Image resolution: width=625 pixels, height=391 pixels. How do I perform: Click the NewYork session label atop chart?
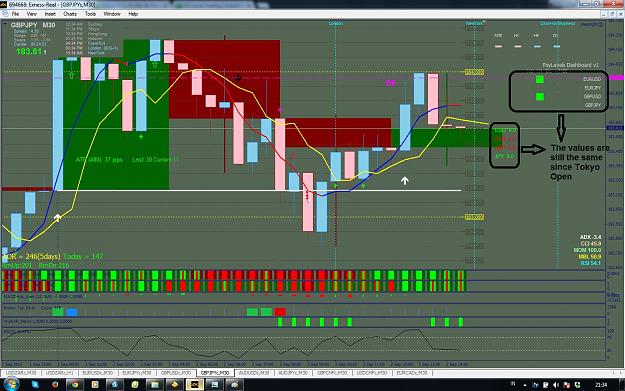(474, 23)
